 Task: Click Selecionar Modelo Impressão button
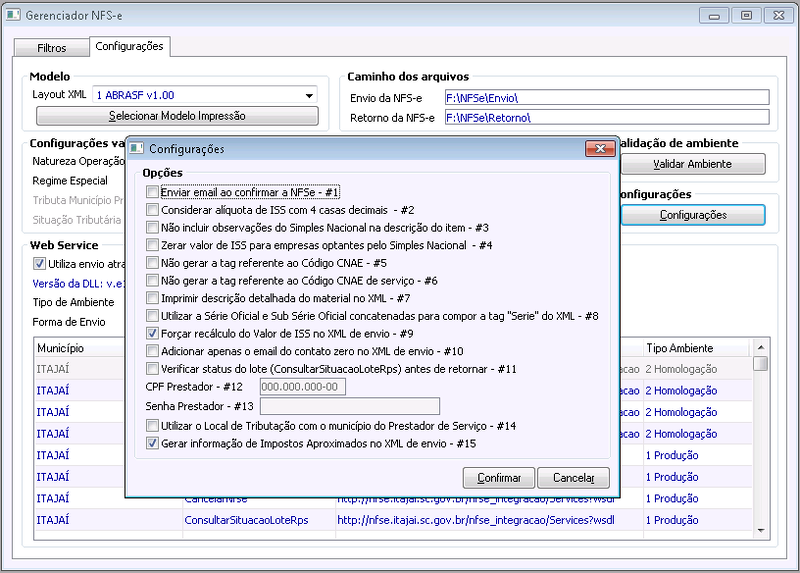(x=177, y=116)
